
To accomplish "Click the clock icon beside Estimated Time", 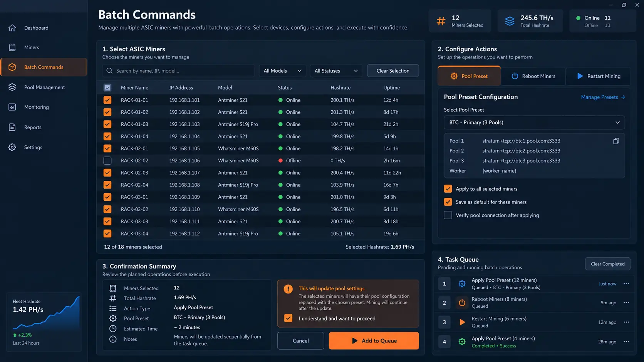I will (113, 329).
